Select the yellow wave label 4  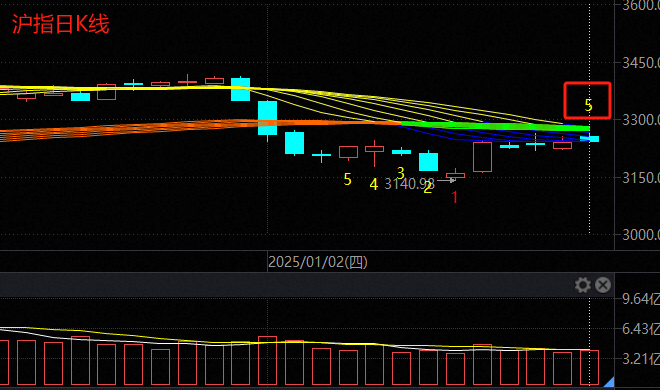[x=374, y=184]
